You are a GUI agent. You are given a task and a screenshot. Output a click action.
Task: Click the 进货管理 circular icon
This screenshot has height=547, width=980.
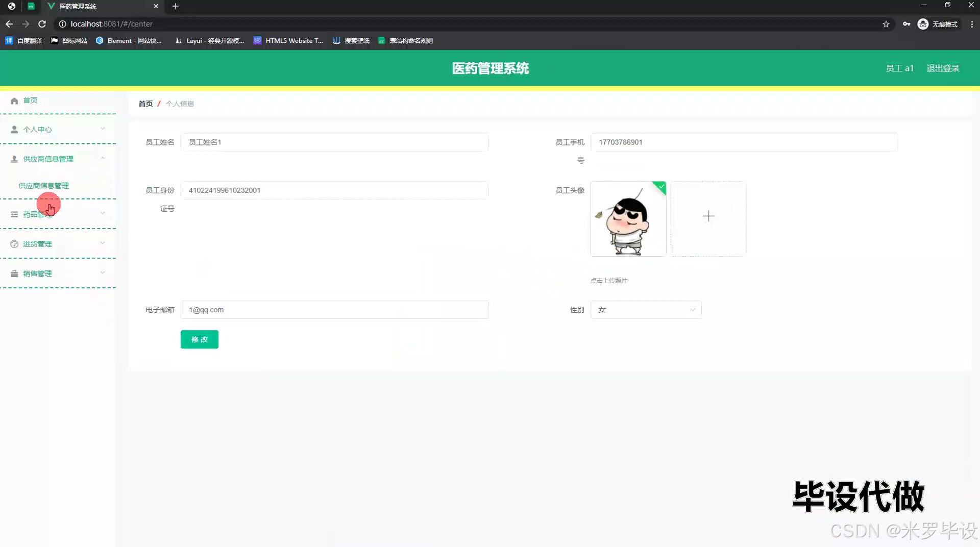point(14,244)
